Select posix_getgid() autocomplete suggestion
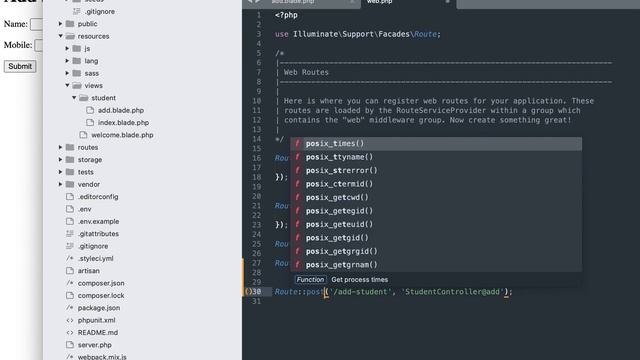This screenshot has height=360, width=640. 436,238
